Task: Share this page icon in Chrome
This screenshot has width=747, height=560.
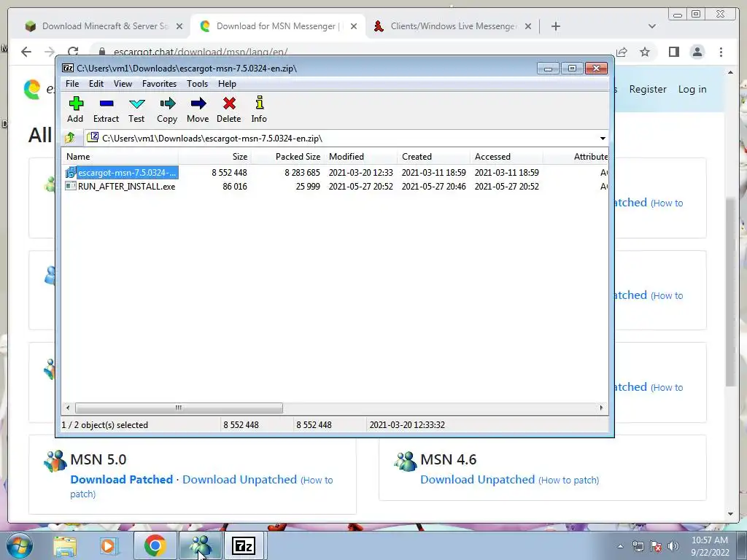Action: (622, 52)
